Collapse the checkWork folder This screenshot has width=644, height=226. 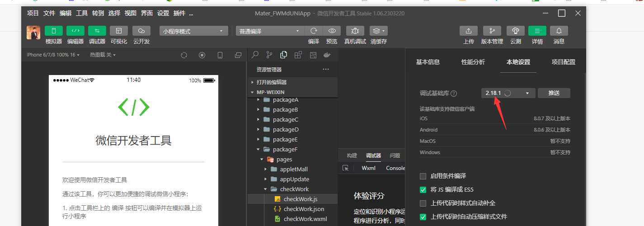click(292, 189)
